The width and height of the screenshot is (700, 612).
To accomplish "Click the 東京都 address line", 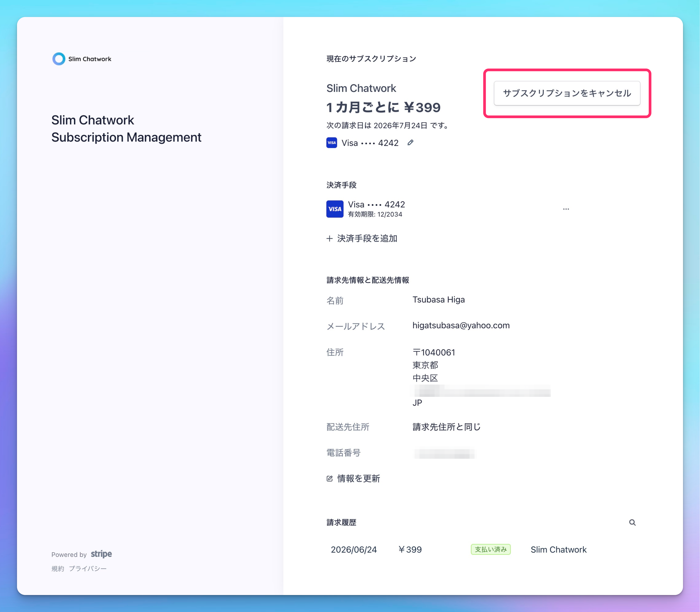I will 425,365.
